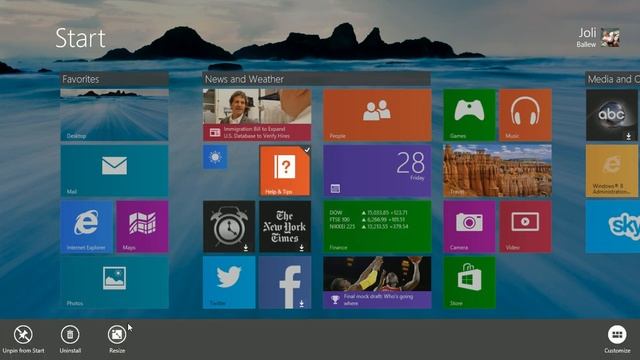Viewport: 640px width, 360px height.
Task: Click the Resize button in app bar
Action: point(117,339)
